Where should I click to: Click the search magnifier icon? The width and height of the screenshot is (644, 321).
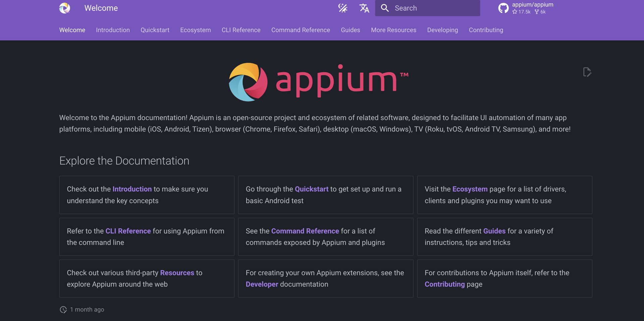[385, 8]
